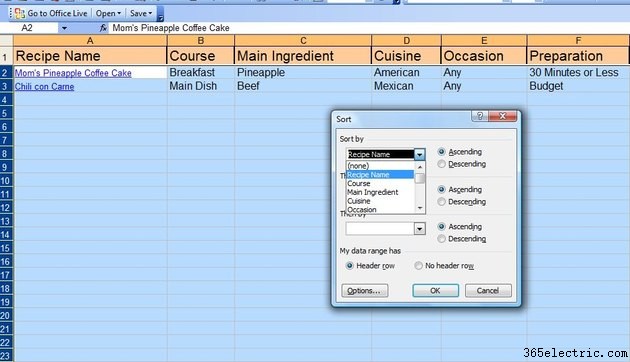Select the Pineapple cell
Image resolution: width=630 pixels, height=362 pixels.
303,72
